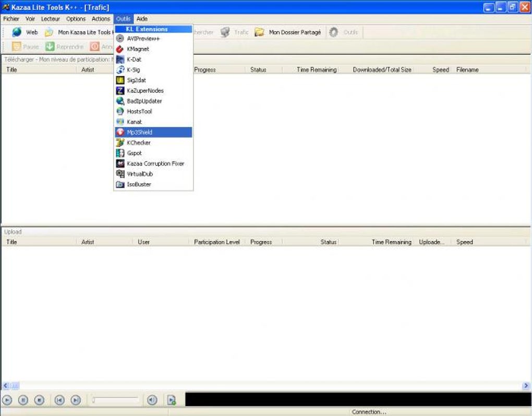The height and width of the screenshot is (416, 532).
Task: Click the KChecker icon
Action: pyautogui.click(x=120, y=142)
